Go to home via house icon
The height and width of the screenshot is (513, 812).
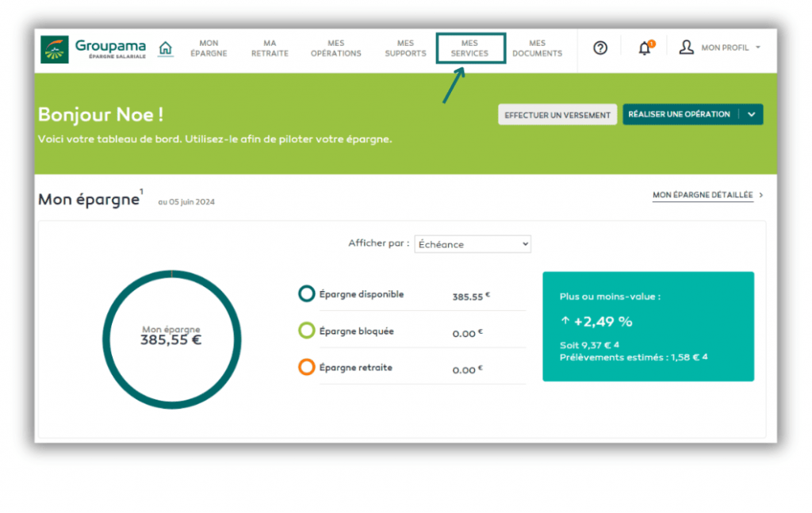(165, 48)
